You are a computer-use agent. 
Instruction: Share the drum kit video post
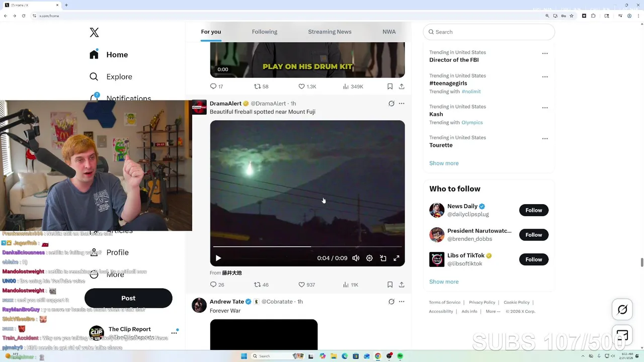point(401,86)
